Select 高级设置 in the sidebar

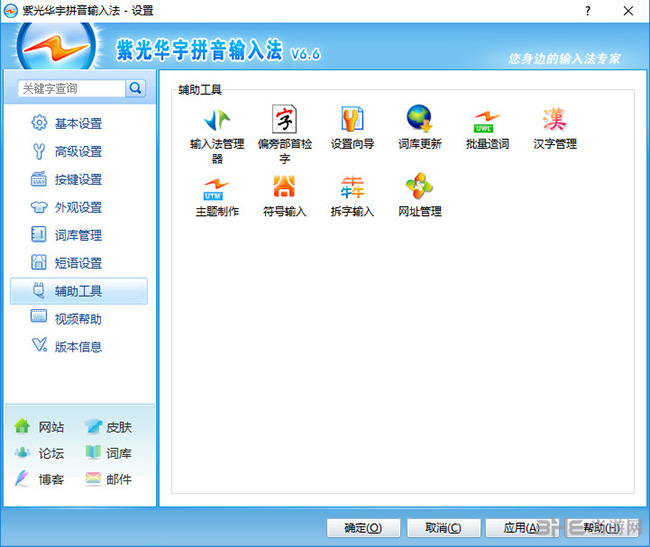(79, 151)
